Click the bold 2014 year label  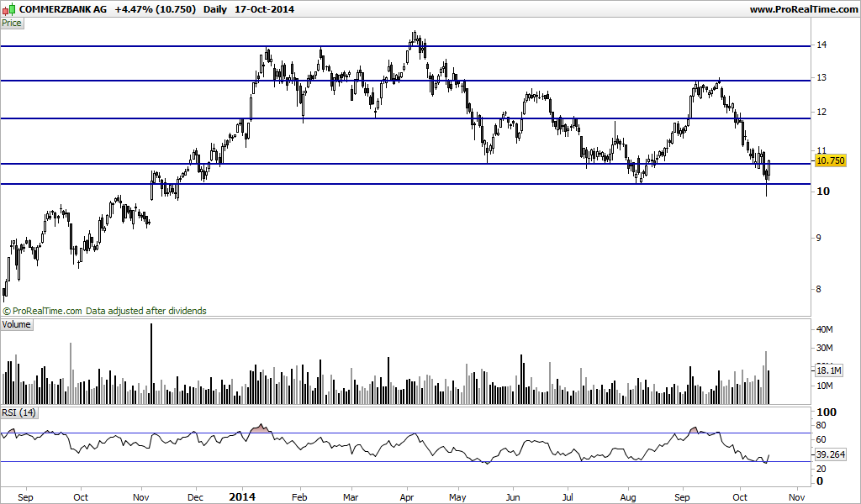[x=242, y=497]
